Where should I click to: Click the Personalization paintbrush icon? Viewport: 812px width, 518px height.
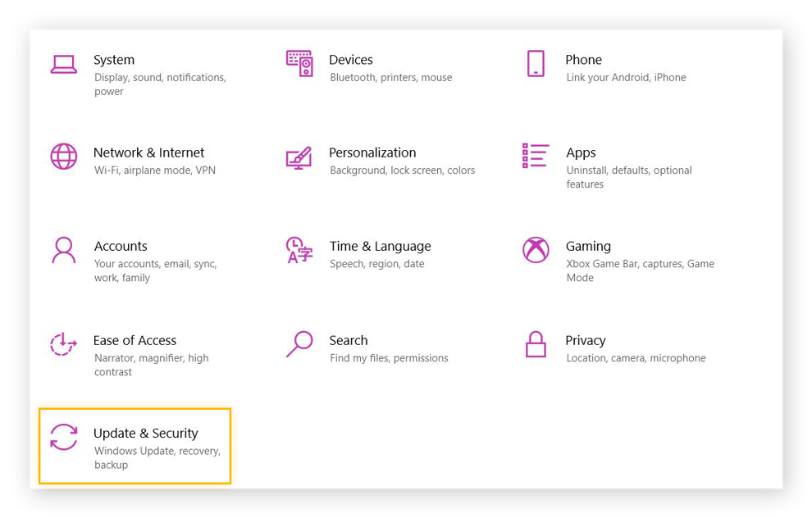[x=299, y=157]
